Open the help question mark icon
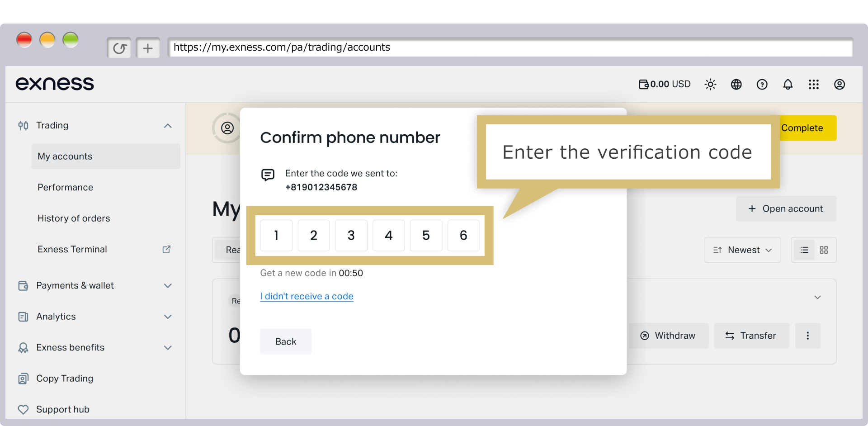 (762, 84)
